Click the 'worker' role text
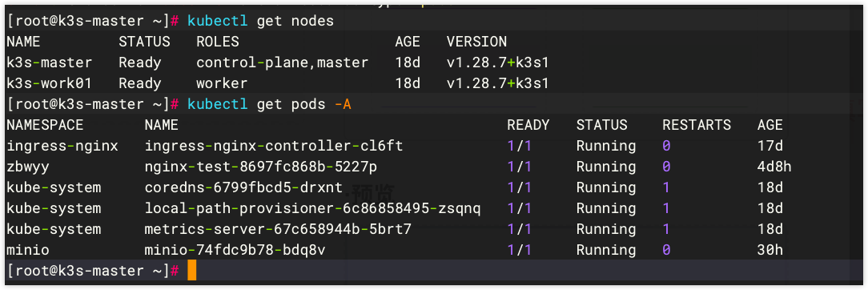This screenshot has height=290, width=868. (222, 83)
